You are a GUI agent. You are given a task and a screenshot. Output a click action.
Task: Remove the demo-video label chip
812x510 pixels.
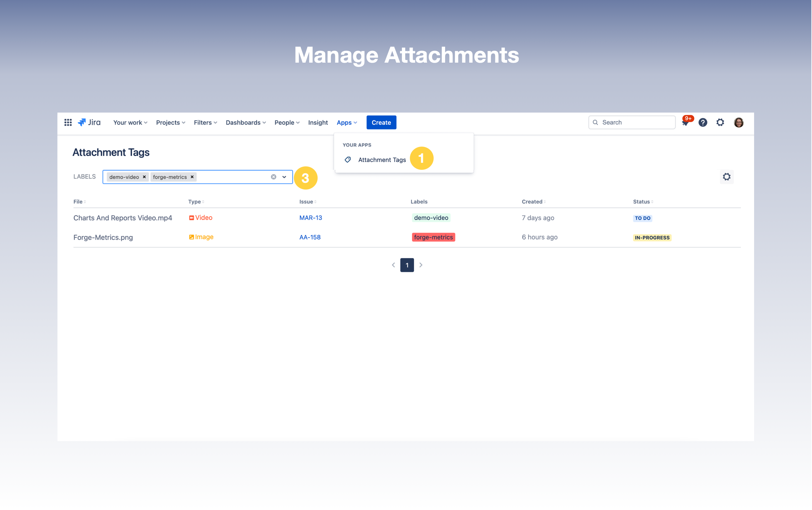click(144, 177)
